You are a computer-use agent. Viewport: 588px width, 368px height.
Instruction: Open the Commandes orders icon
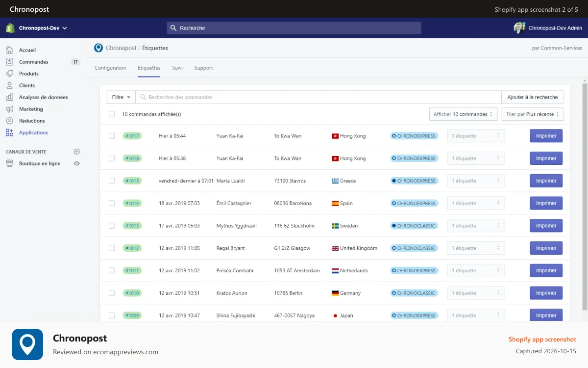(x=9, y=62)
